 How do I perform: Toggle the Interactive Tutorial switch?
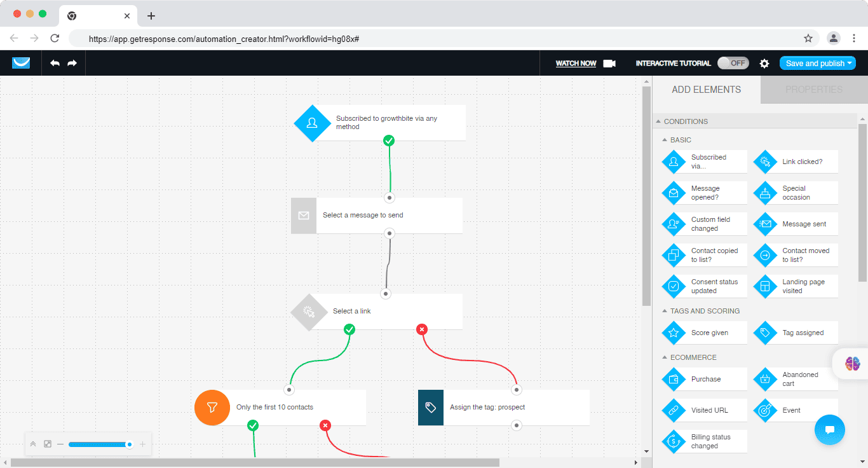733,63
